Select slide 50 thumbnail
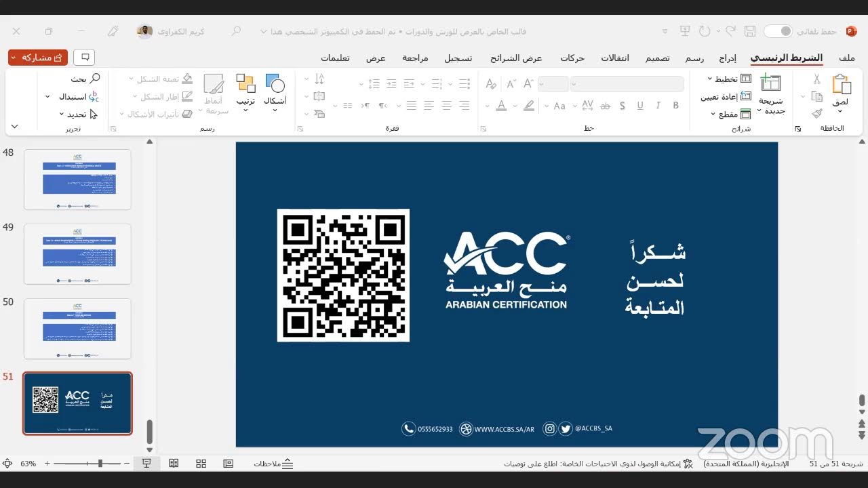The width and height of the screenshot is (868, 488). pyautogui.click(x=77, y=329)
